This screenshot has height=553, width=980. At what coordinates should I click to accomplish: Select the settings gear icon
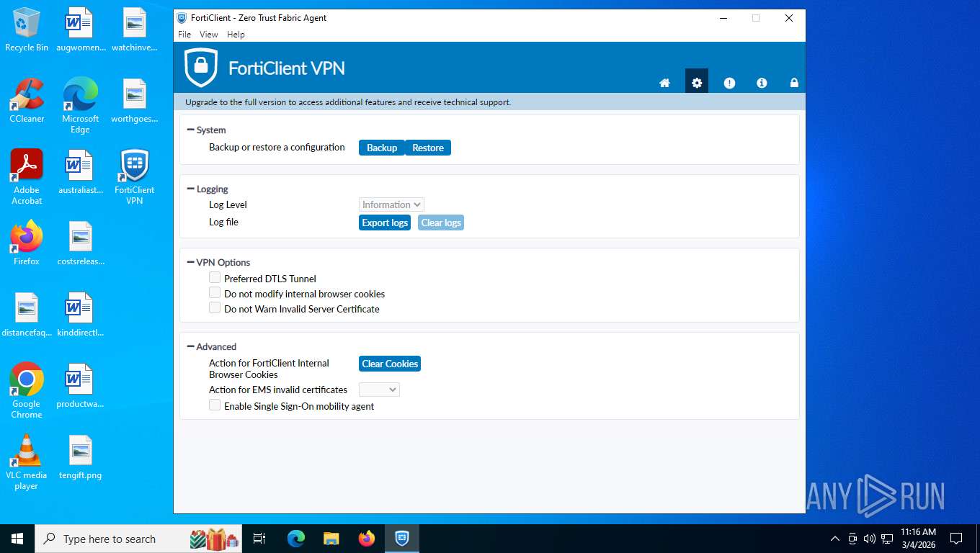[697, 83]
